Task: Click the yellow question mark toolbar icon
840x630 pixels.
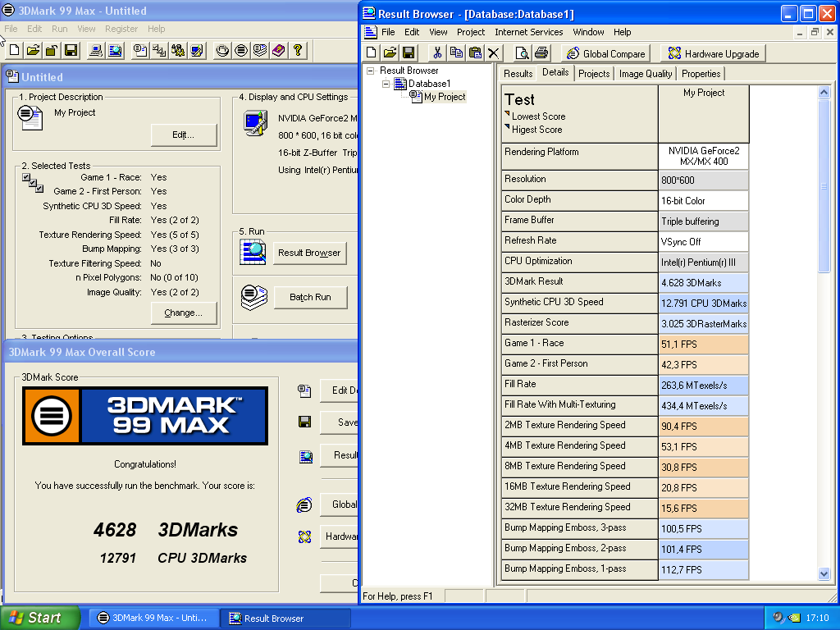Action: 297,50
